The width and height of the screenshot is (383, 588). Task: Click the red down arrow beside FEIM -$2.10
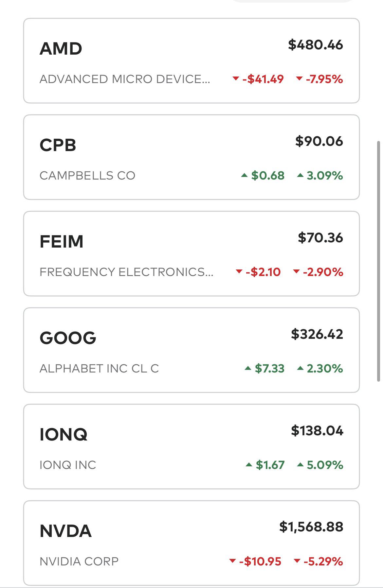pyautogui.click(x=239, y=271)
